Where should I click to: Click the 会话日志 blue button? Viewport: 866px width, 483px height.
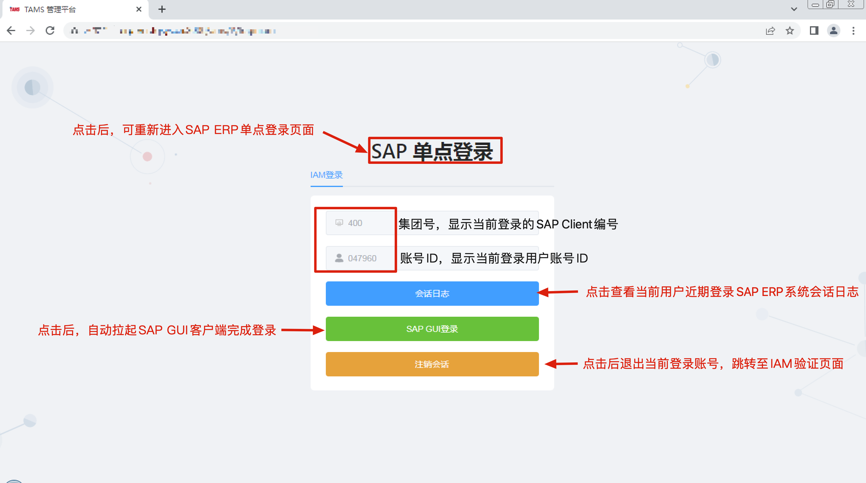[x=432, y=294]
